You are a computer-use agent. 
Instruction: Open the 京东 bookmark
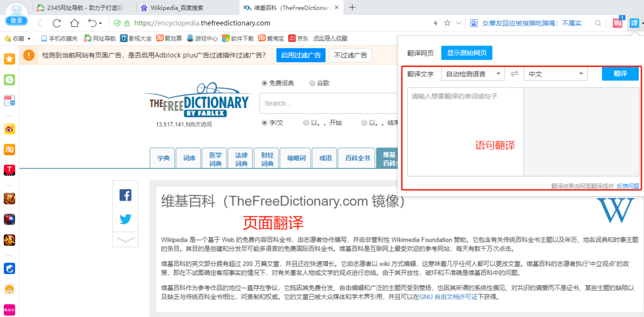298,39
